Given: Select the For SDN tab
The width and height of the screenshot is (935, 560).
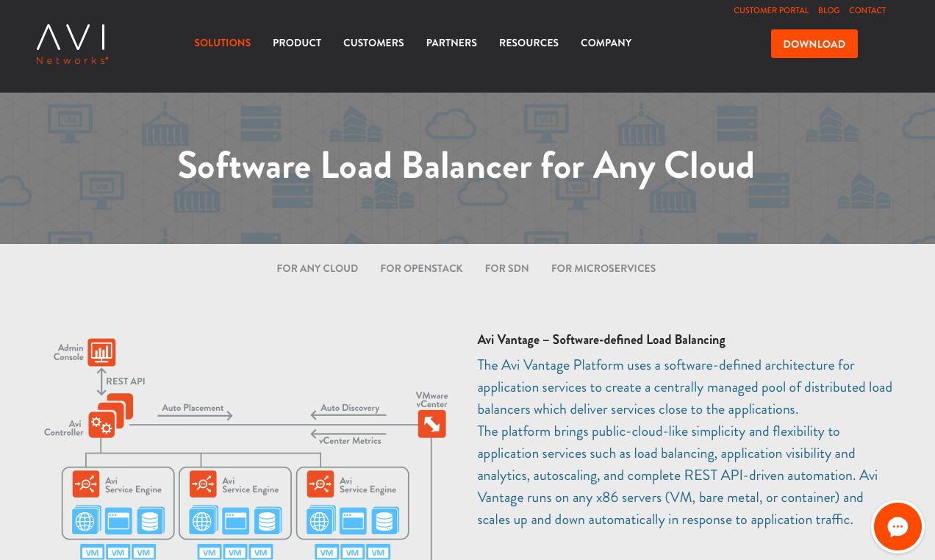Looking at the screenshot, I should pos(506,268).
